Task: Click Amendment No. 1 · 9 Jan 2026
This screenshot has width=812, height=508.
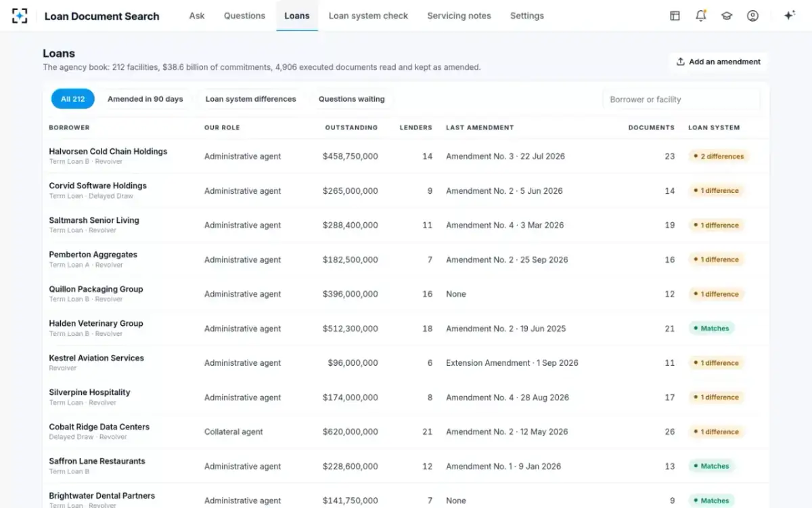Action: [504, 467]
